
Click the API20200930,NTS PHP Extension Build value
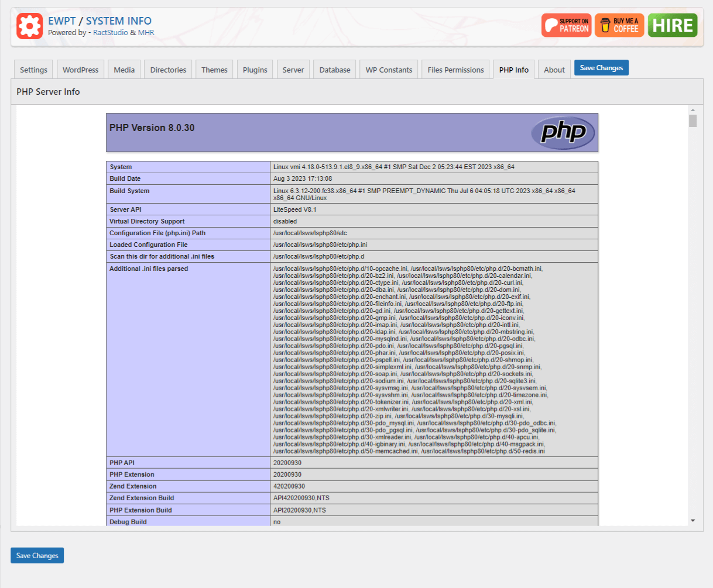tap(299, 510)
